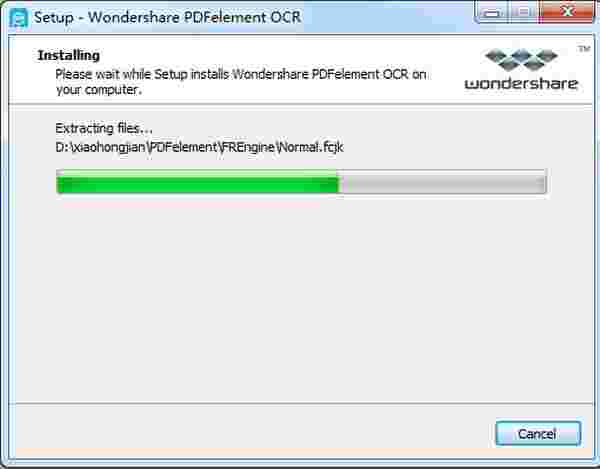The height and width of the screenshot is (469, 600).
Task: Close the Setup window with the red X
Action: pyautogui.click(x=566, y=11)
